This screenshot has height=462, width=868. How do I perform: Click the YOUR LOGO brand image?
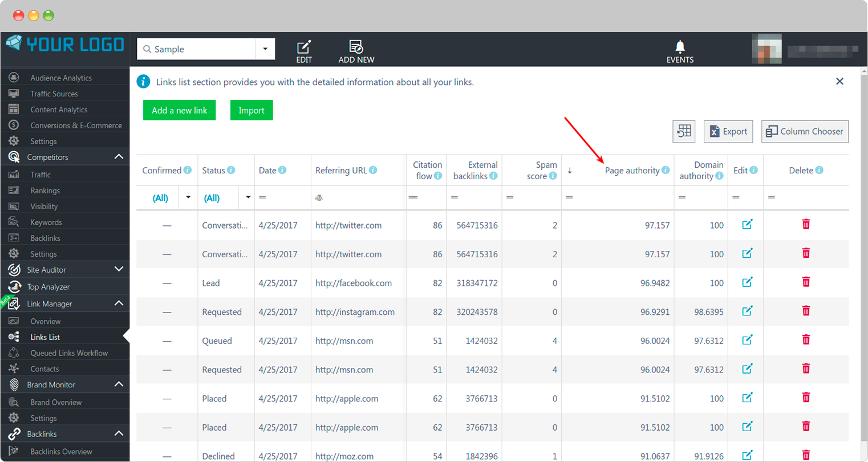click(x=65, y=44)
